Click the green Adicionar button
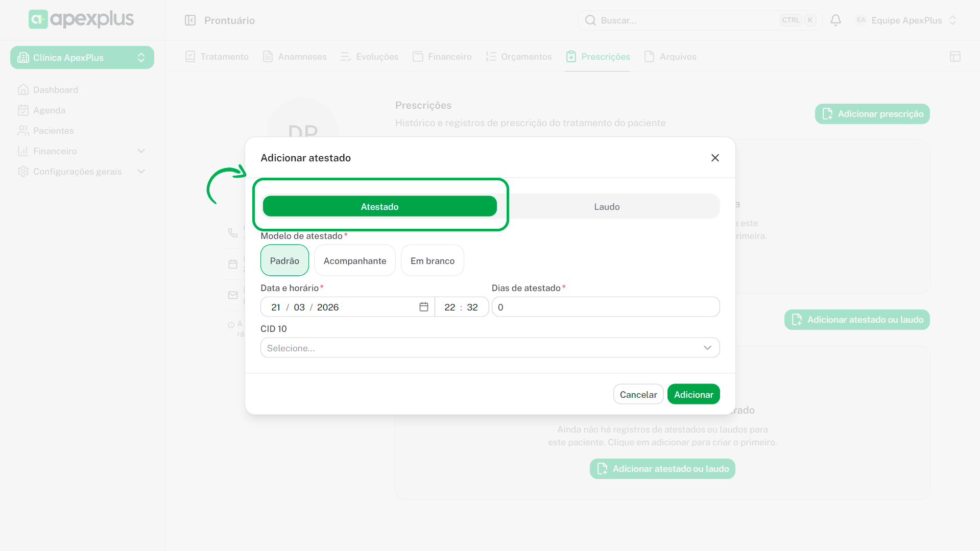This screenshot has height=551, width=980. (693, 394)
